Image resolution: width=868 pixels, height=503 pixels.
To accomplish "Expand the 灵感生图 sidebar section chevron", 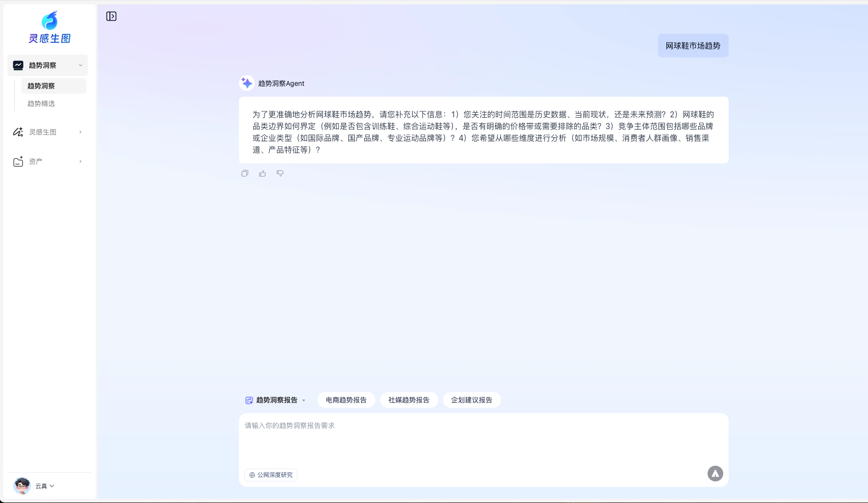I will click(80, 132).
